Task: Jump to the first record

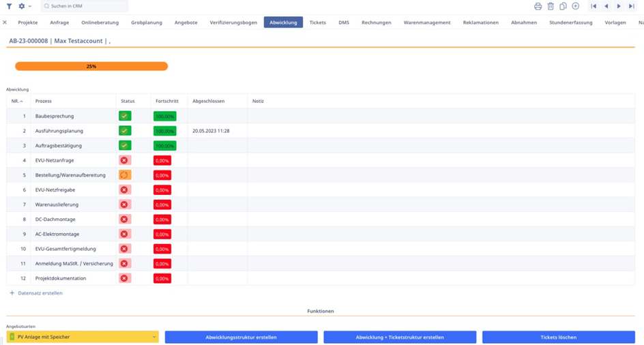Action: [x=594, y=6]
